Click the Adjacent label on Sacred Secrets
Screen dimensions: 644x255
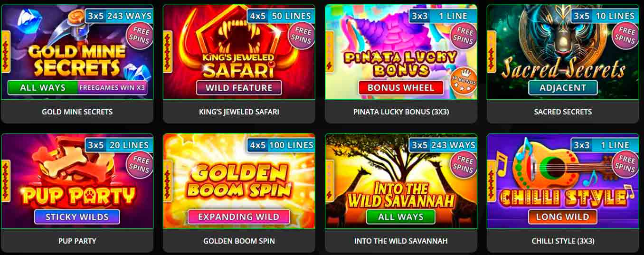point(563,88)
